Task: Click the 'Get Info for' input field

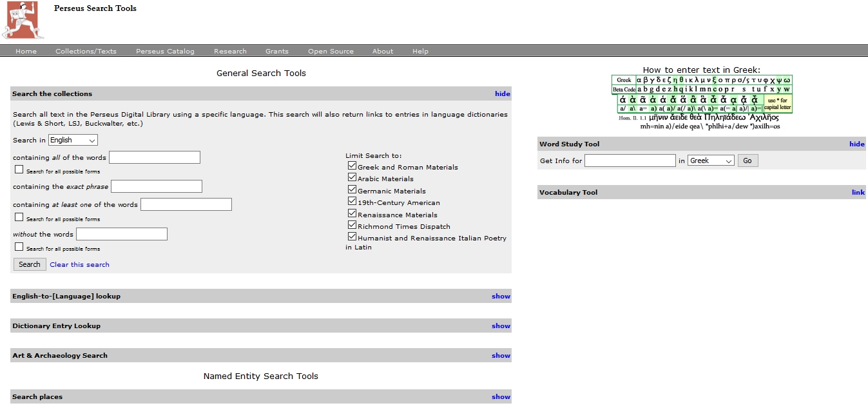Action: pyautogui.click(x=630, y=161)
